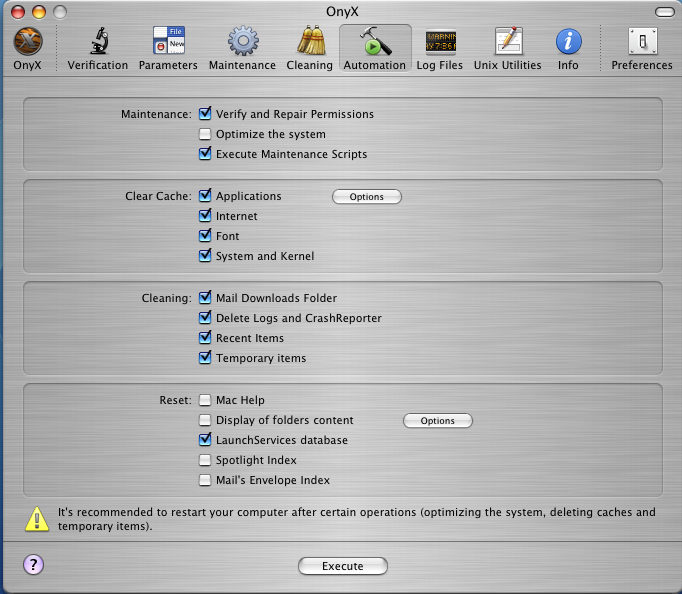Uncheck Applications cache checkbox
The width and height of the screenshot is (682, 594).
click(x=205, y=196)
